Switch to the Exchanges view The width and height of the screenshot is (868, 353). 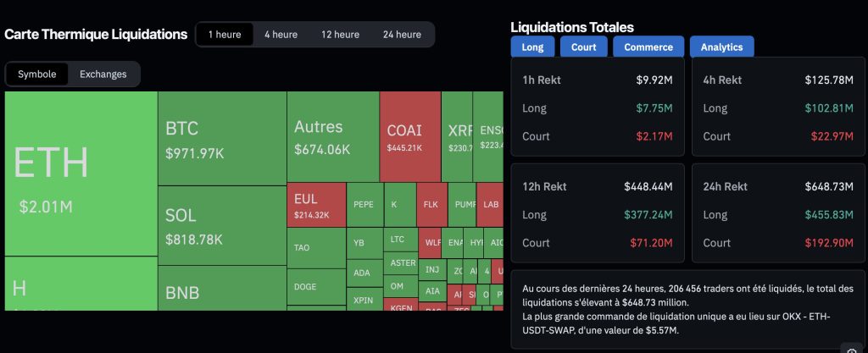(x=103, y=74)
